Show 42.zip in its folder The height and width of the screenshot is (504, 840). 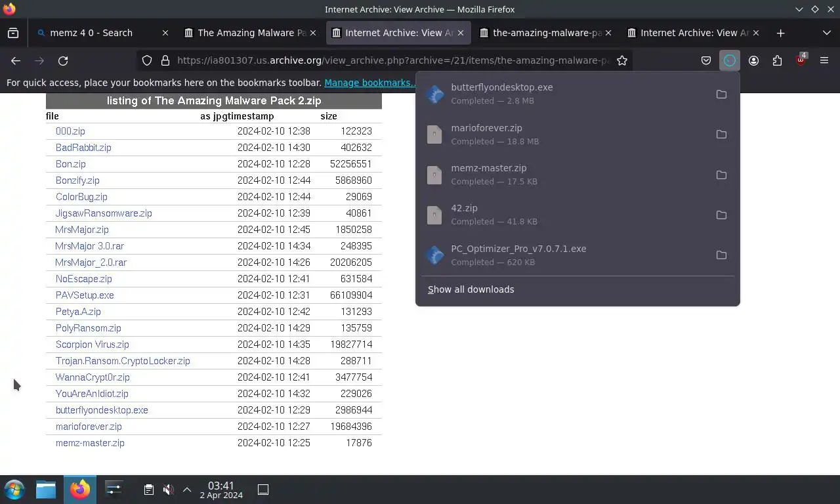coord(721,215)
